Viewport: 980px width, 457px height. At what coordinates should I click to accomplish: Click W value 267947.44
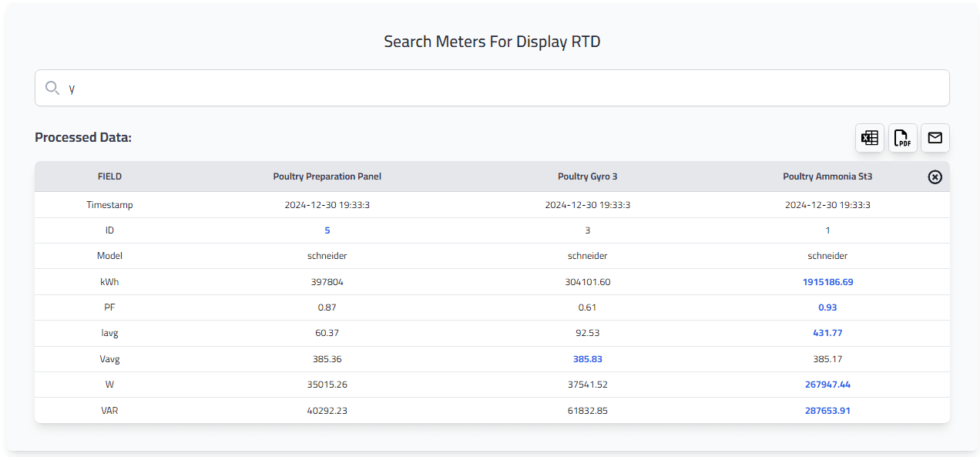(828, 385)
